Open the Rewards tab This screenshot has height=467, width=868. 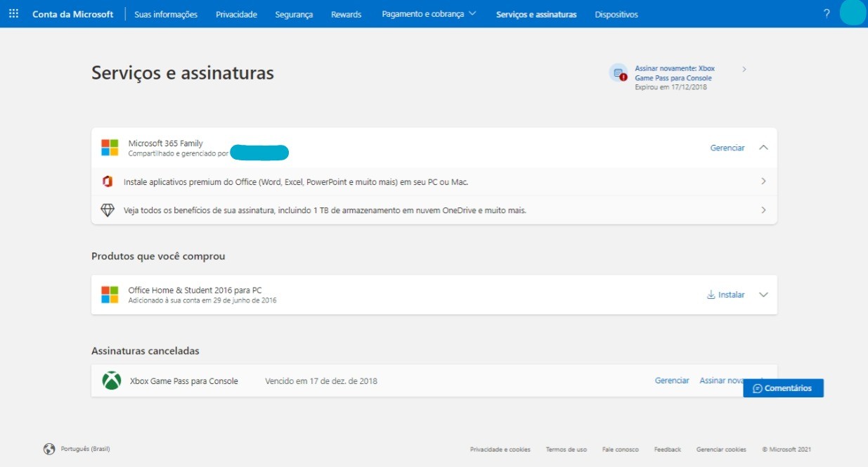[x=346, y=14]
